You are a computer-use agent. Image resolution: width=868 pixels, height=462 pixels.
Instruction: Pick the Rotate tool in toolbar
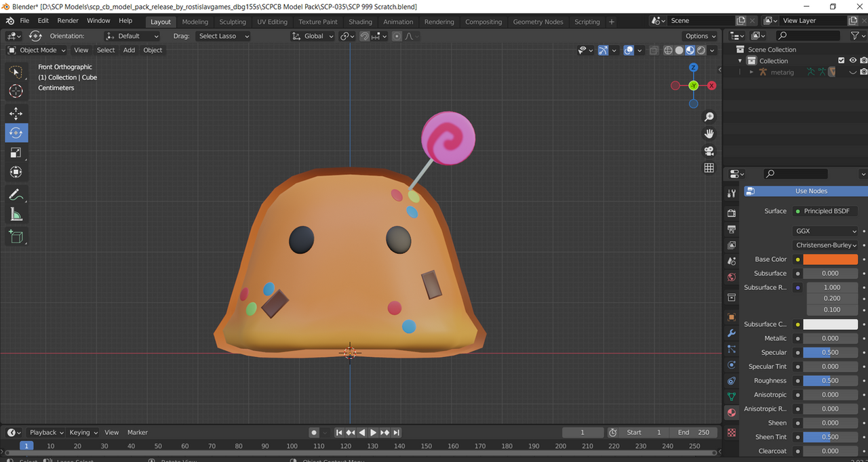16,133
